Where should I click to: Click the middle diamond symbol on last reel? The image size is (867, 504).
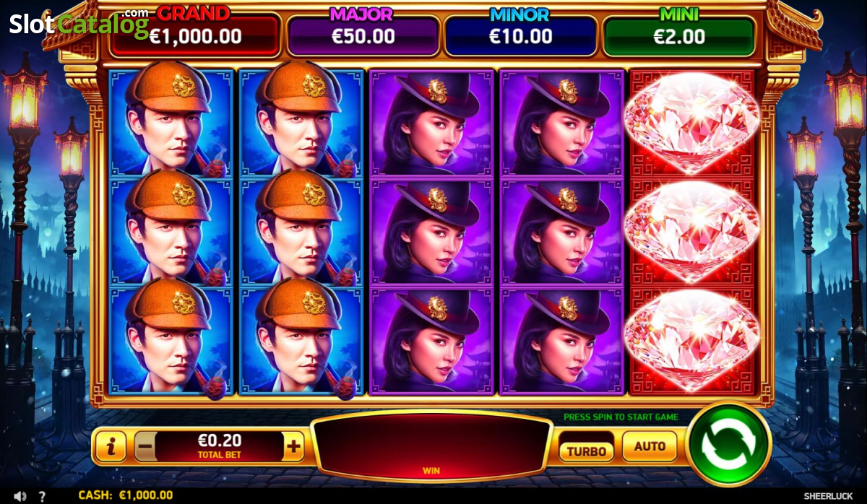click(x=692, y=231)
